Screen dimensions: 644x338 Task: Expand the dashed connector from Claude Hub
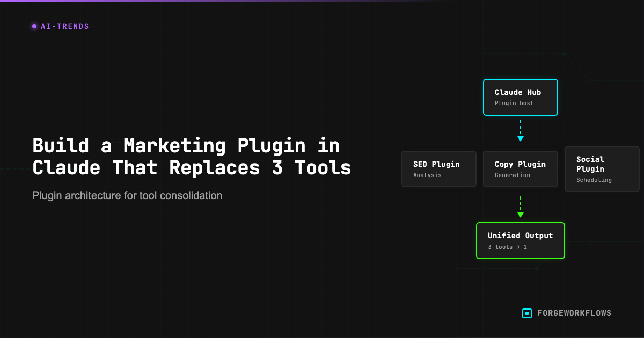521,127
